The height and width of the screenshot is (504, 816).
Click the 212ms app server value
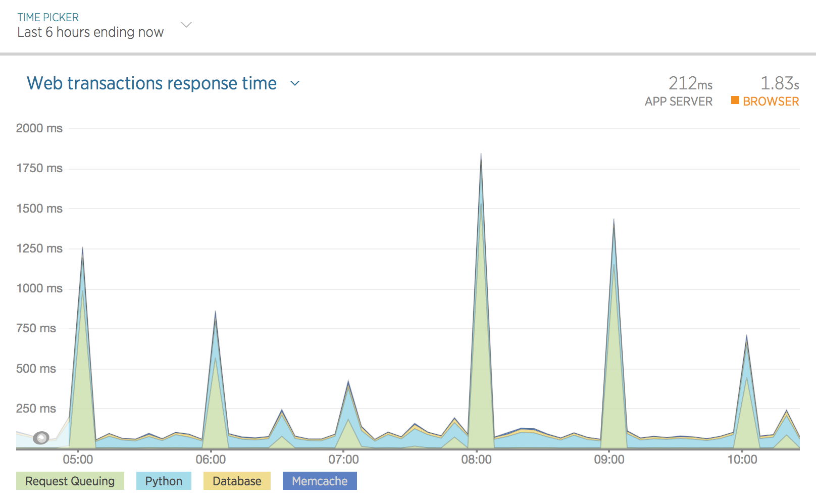pos(690,83)
